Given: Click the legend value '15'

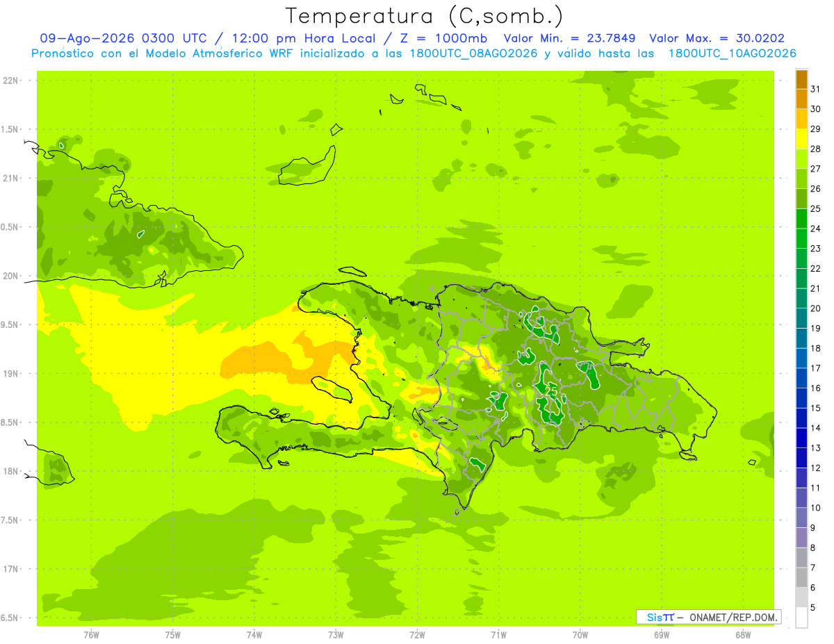Looking at the screenshot, I should [817, 408].
